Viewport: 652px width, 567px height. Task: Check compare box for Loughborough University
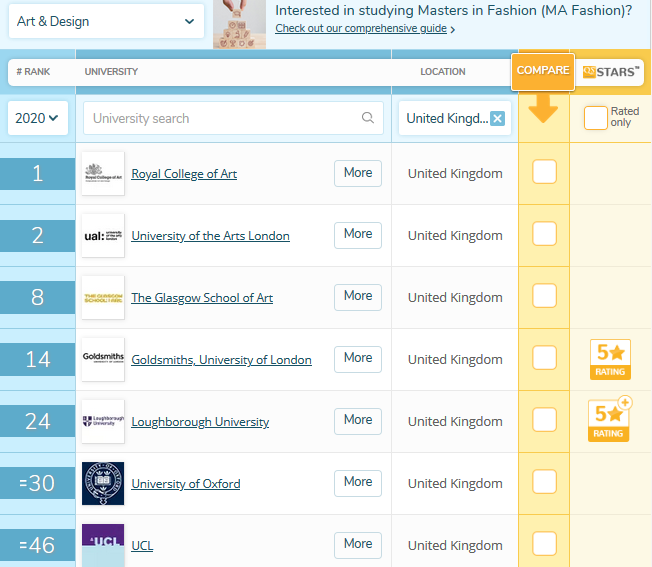coord(544,419)
